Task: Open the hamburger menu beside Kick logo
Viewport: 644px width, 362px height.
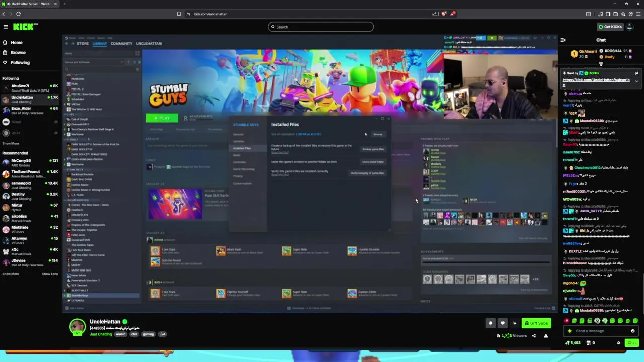Action: pyautogui.click(x=6, y=27)
